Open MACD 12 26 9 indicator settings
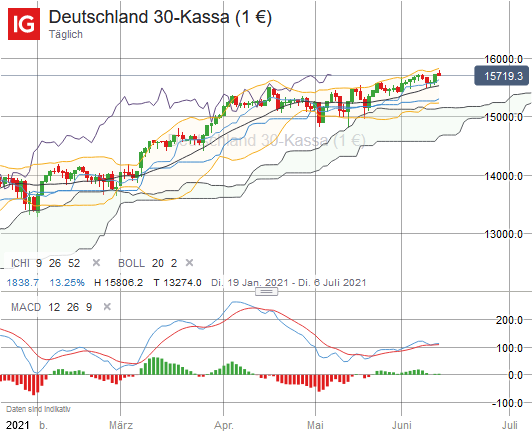532x434 pixels. pyautogui.click(x=52, y=307)
